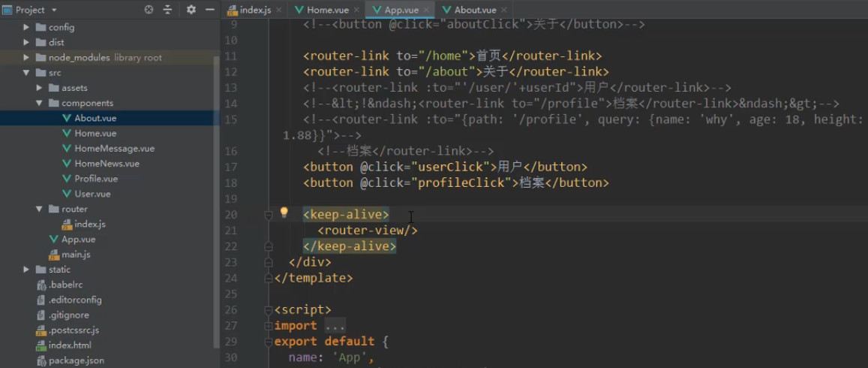Close the App.vue tab
This screenshot has width=868, height=368.
click(425, 10)
